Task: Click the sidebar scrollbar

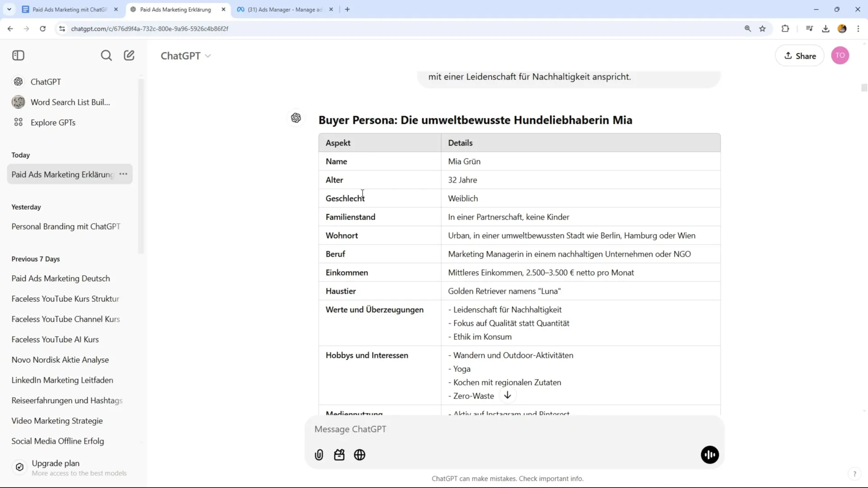Action: tap(141, 166)
